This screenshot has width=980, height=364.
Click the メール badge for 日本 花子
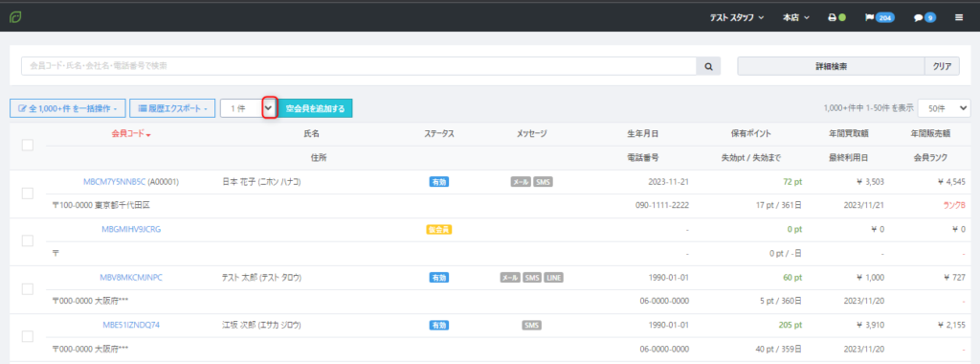pos(521,182)
